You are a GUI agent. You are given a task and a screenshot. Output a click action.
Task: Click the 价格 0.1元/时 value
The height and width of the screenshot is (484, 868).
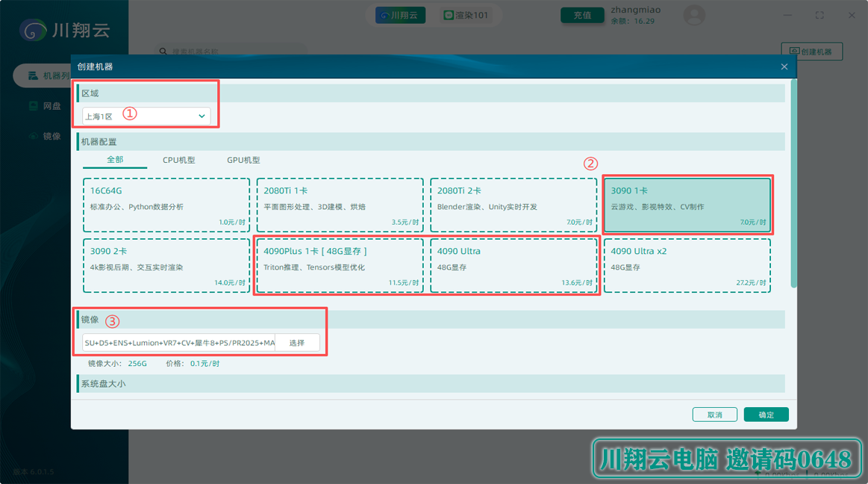coord(204,364)
